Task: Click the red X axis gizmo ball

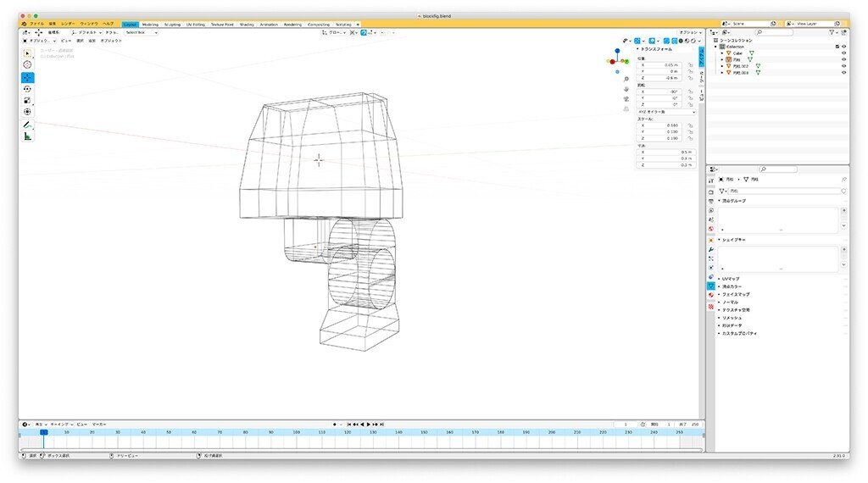Action: click(x=612, y=61)
